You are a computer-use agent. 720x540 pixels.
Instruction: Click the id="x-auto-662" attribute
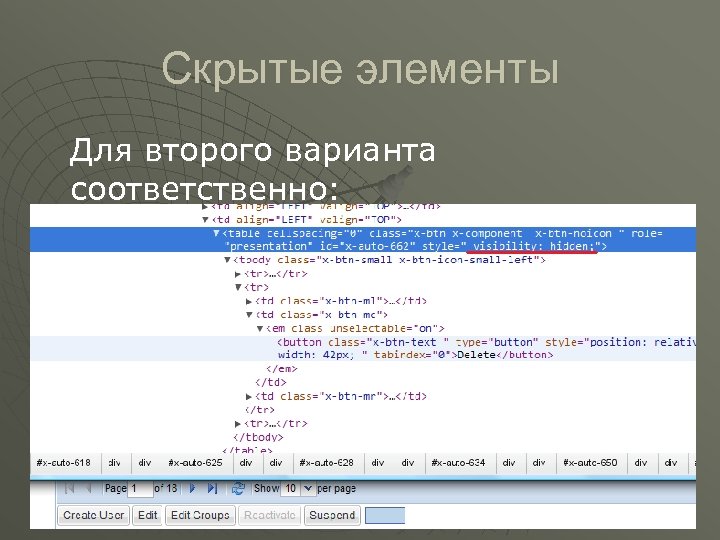tap(367, 246)
